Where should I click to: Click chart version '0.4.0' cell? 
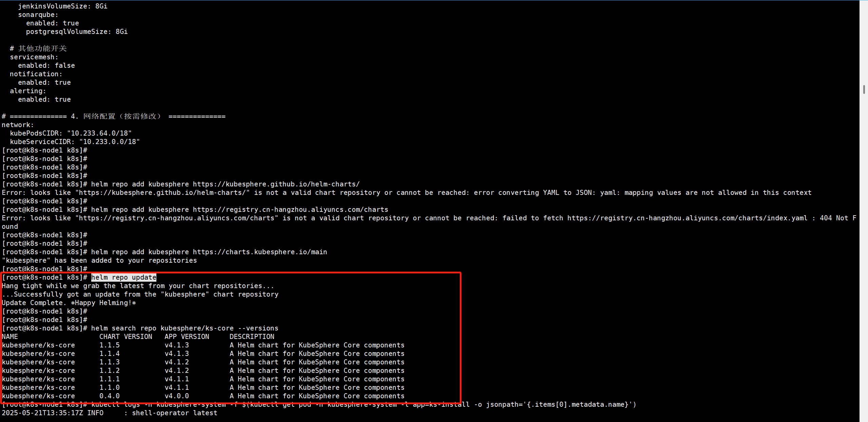coord(110,396)
